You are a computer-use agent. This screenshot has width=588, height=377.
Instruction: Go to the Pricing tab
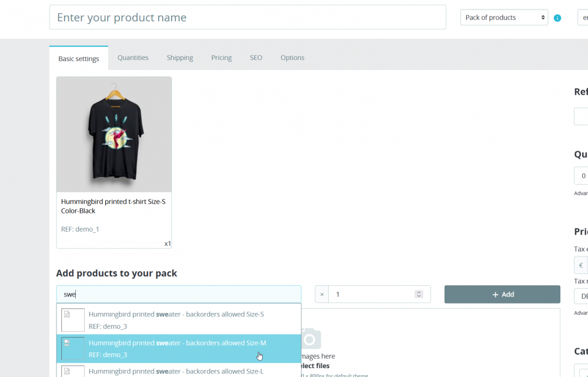[222, 58]
